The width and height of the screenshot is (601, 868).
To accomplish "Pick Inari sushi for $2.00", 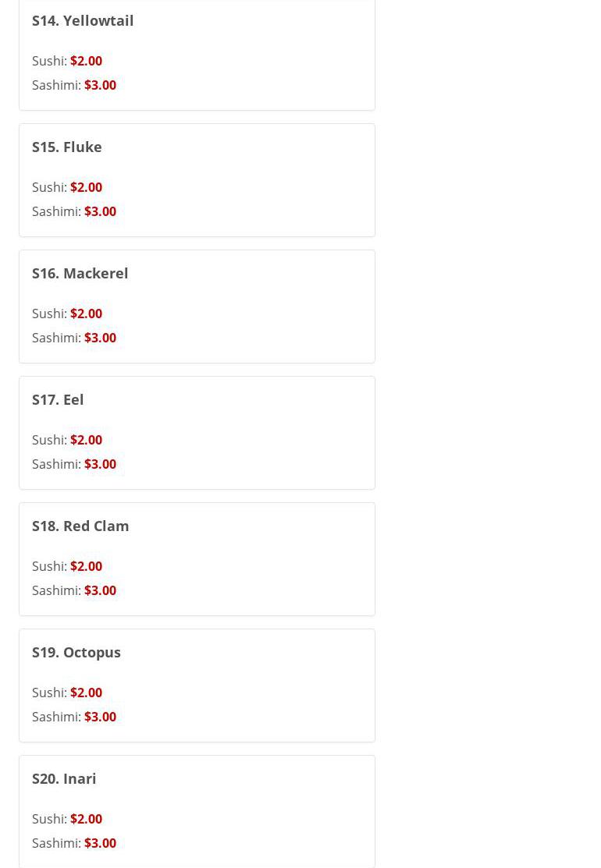I will point(86,819).
